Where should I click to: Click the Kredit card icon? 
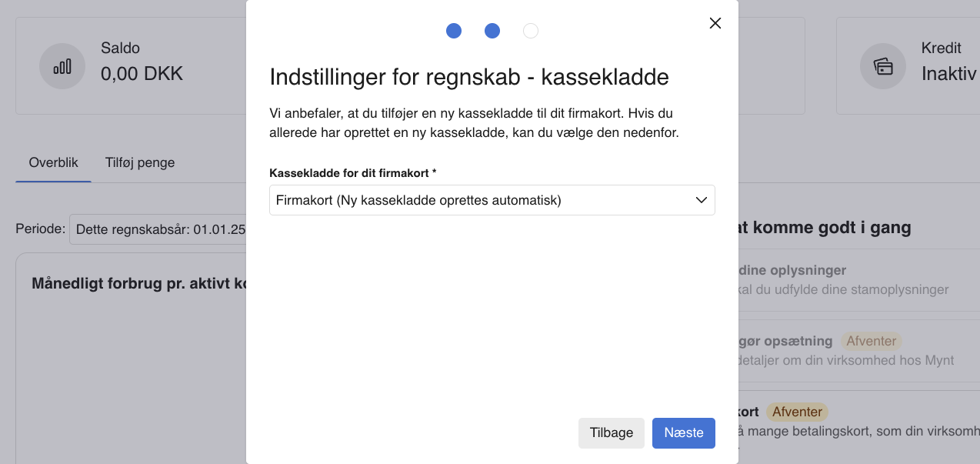tap(883, 66)
